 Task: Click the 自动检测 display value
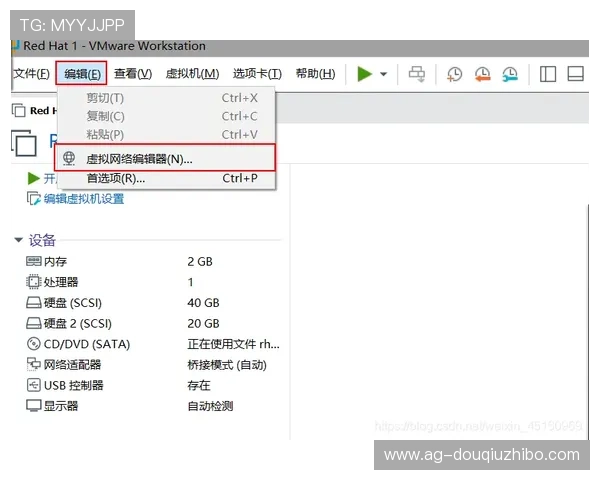point(210,406)
